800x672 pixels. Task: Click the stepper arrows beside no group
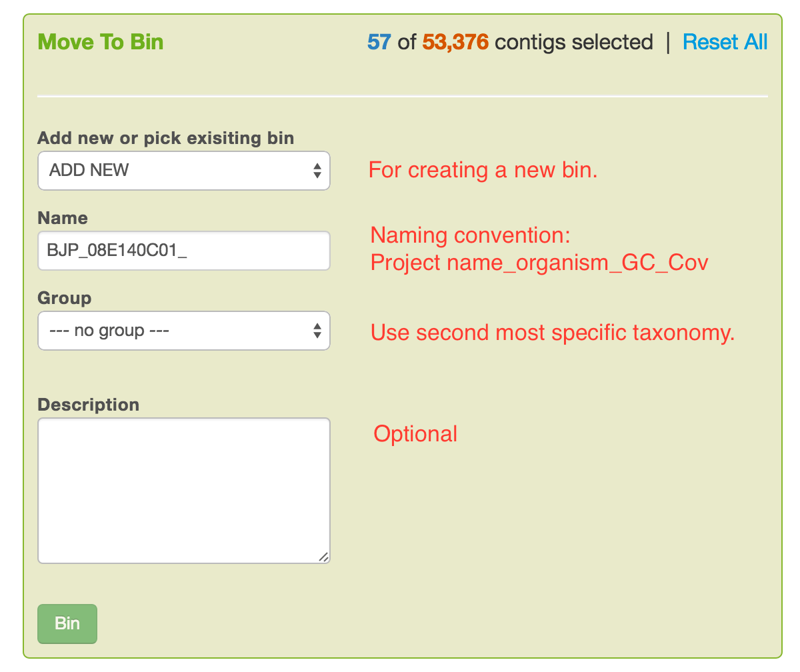(319, 331)
